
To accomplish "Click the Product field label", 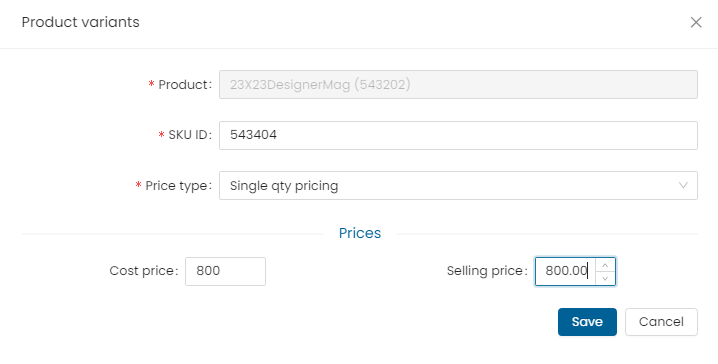I will pos(185,85).
